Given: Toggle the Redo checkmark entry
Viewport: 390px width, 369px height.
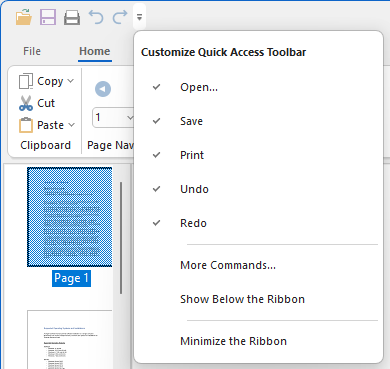Looking at the screenshot, I should 258,223.
